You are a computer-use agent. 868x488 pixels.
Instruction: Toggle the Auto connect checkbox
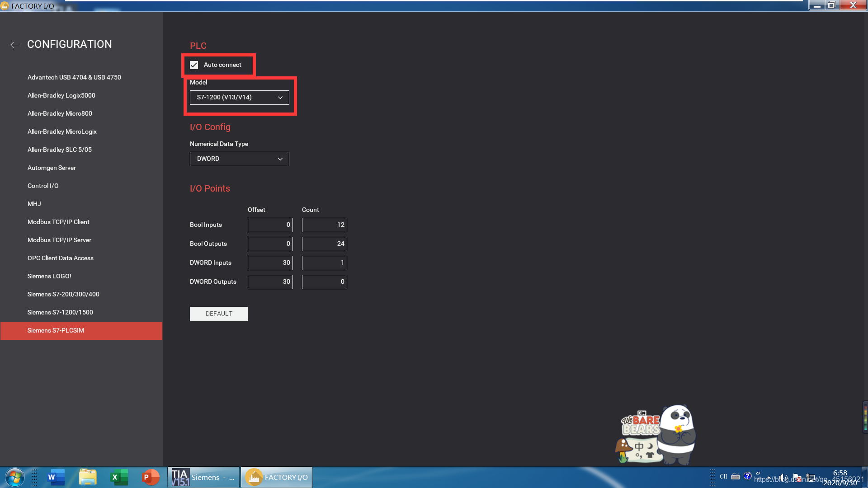pyautogui.click(x=194, y=65)
